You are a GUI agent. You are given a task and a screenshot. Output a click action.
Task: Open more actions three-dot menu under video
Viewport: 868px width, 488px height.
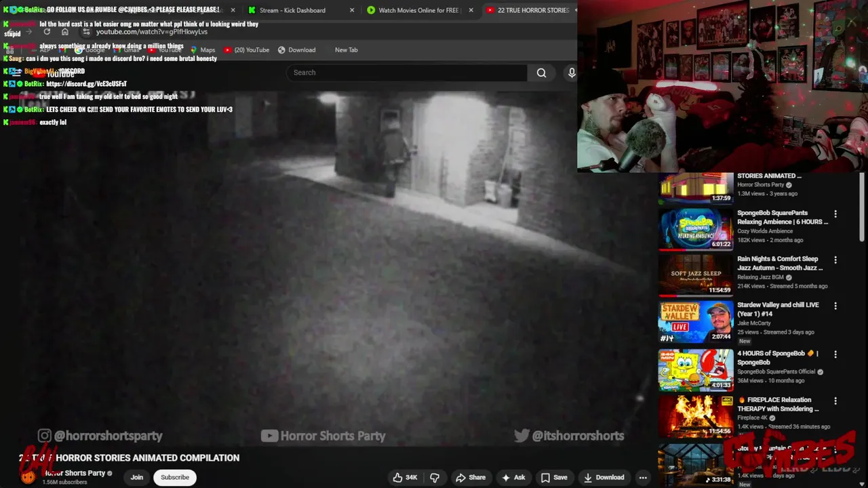(x=643, y=477)
